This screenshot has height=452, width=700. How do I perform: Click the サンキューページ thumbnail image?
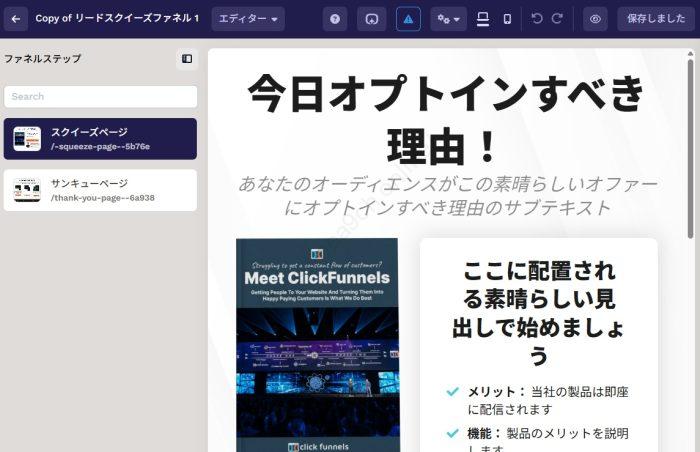pyautogui.click(x=27, y=190)
